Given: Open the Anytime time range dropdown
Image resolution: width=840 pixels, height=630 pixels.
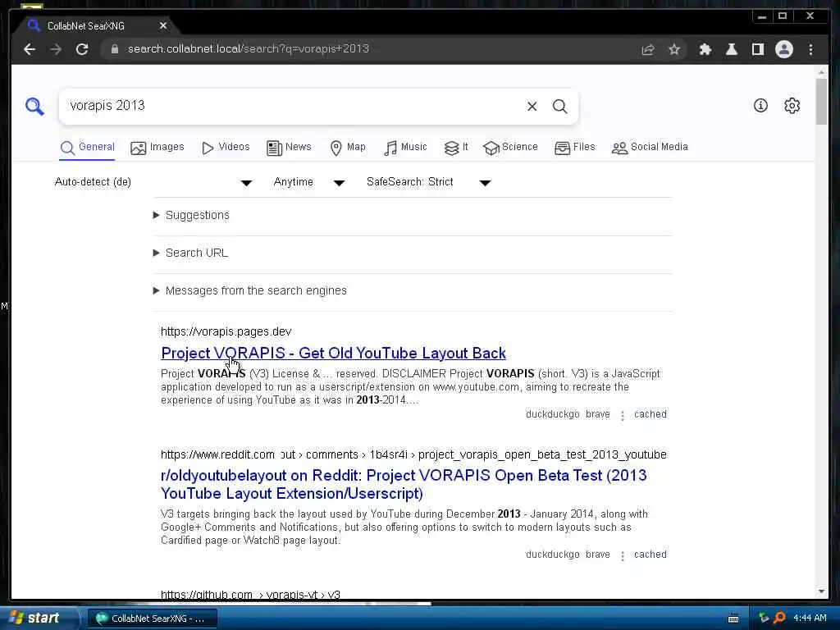Looking at the screenshot, I should tap(308, 182).
